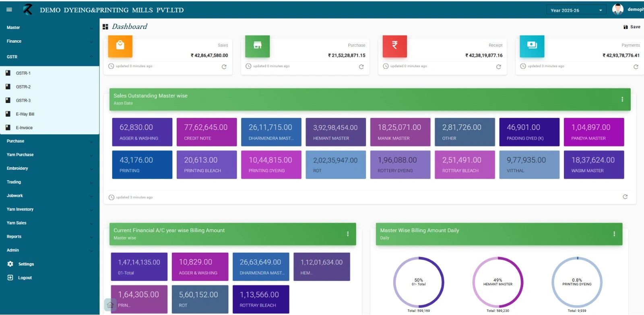Refresh the Purchase summary card

tap(361, 67)
